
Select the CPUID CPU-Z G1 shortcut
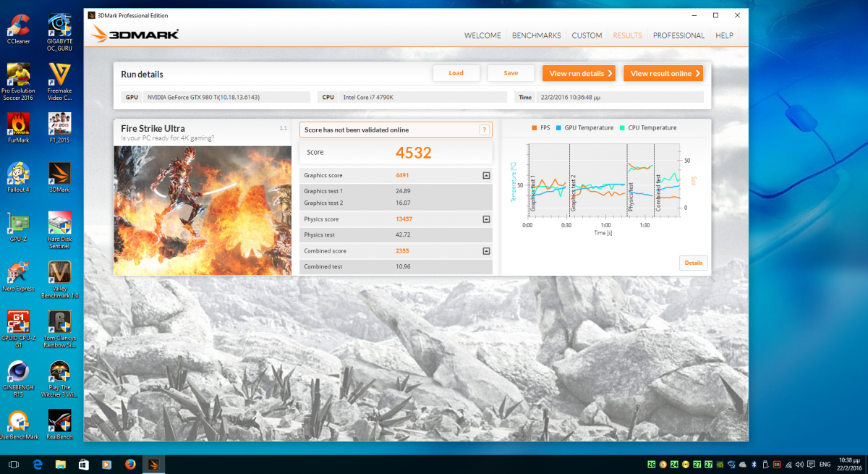[18, 331]
